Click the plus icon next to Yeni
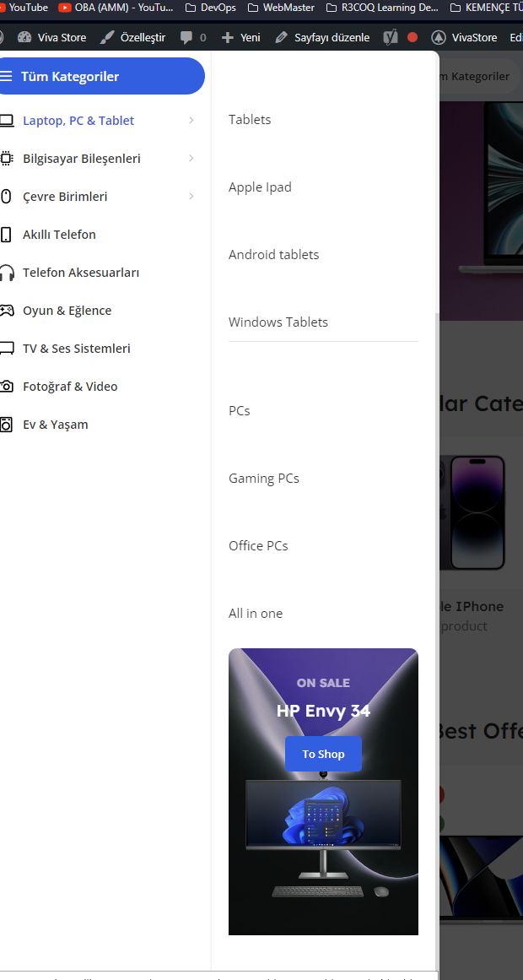 coord(228,37)
